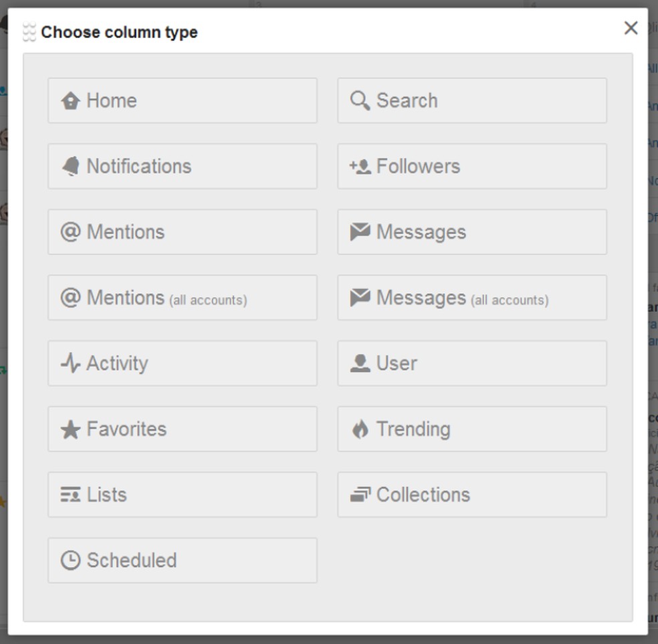Viewport: 658px width, 644px height.
Task: Click the Followers add-person icon
Action: point(358,166)
